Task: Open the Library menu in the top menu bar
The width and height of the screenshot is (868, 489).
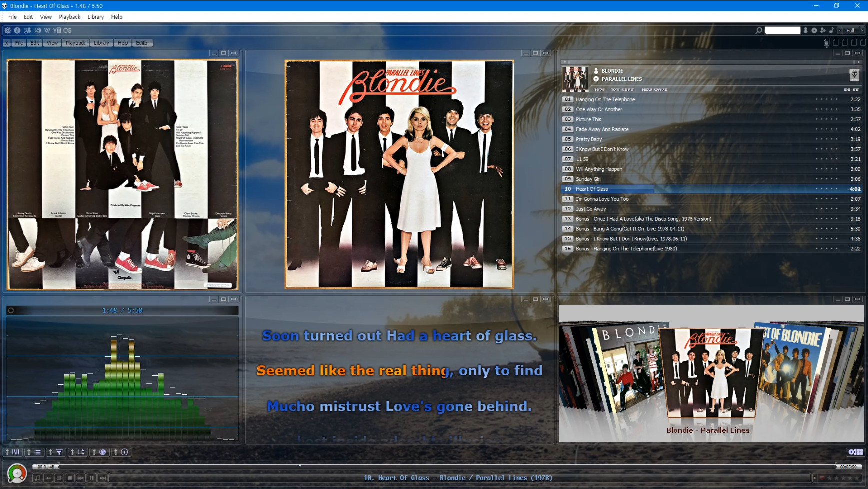Action: (x=95, y=17)
